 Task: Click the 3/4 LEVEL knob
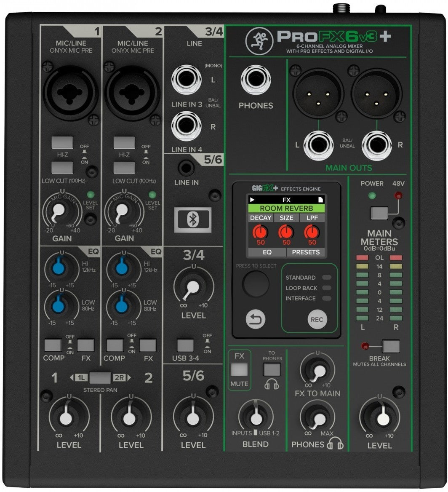[193, 286]
